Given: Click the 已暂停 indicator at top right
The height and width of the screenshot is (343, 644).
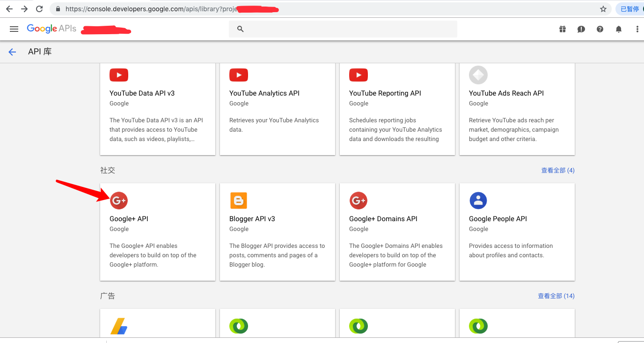Looking at the screenshot, I should coord(629,8).
